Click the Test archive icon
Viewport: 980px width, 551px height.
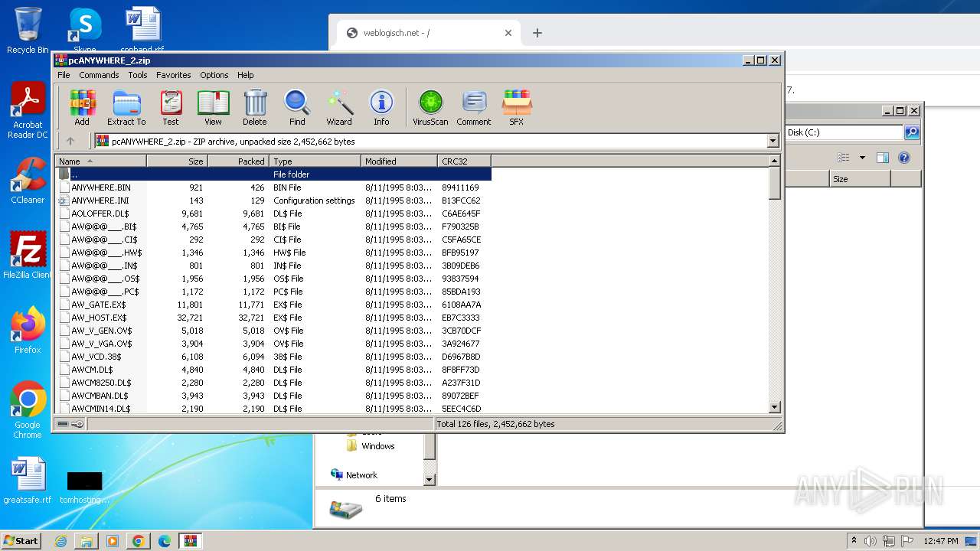171,107
